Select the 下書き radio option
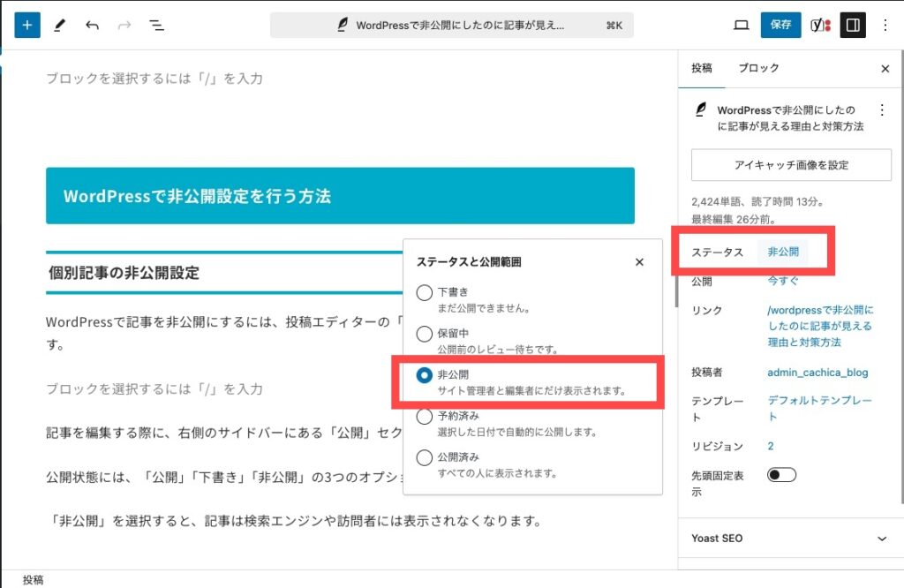The image size is (904, 588). click(425, 292)
